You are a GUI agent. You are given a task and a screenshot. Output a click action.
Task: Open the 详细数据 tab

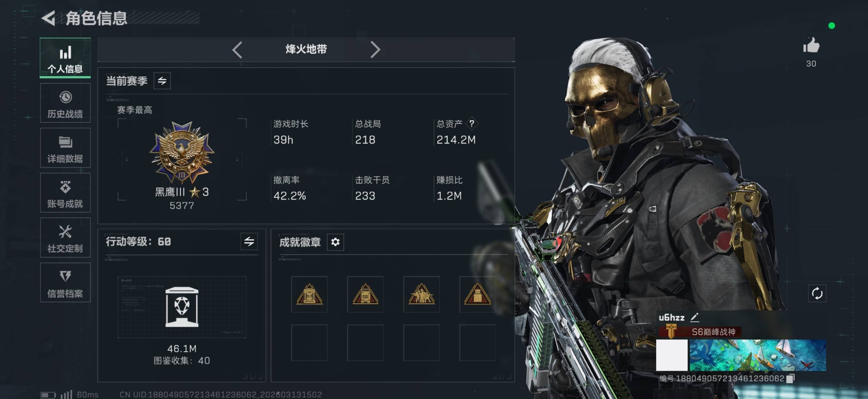tap(65, 148)
